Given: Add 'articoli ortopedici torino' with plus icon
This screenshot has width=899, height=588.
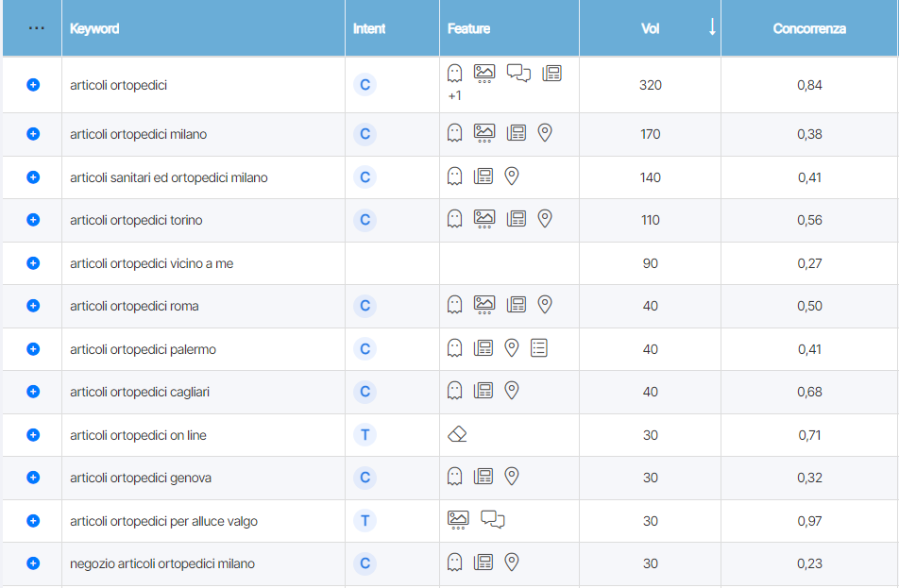Looking at the screenshot, I should pos(33,220).
